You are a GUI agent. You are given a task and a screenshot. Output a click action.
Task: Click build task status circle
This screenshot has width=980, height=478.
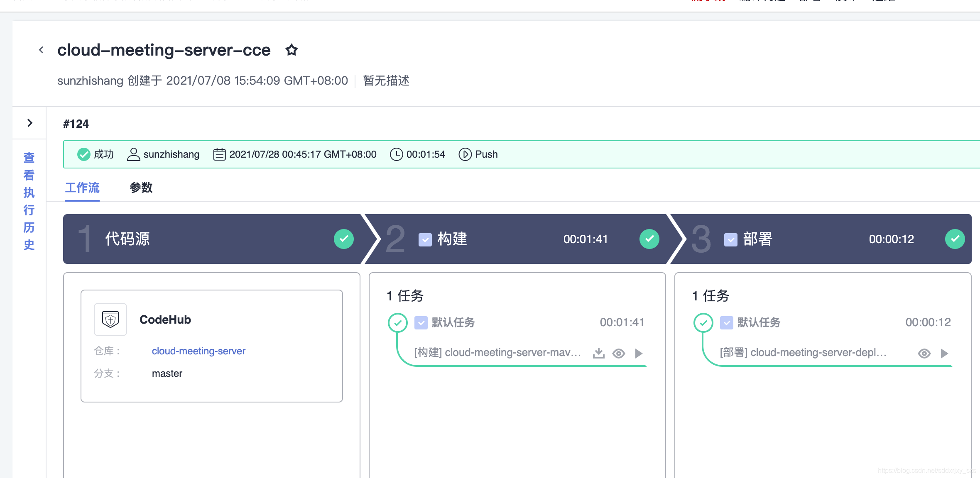point(398,323)
